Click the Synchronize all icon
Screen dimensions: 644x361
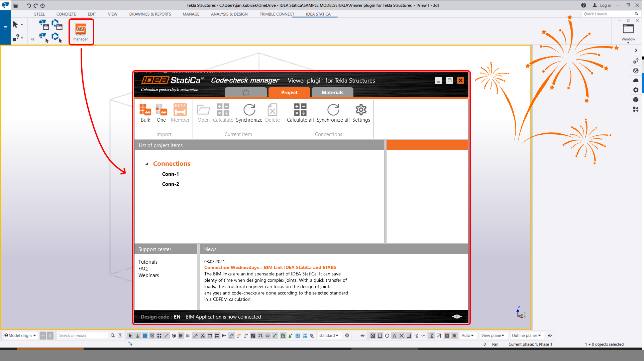333,110
